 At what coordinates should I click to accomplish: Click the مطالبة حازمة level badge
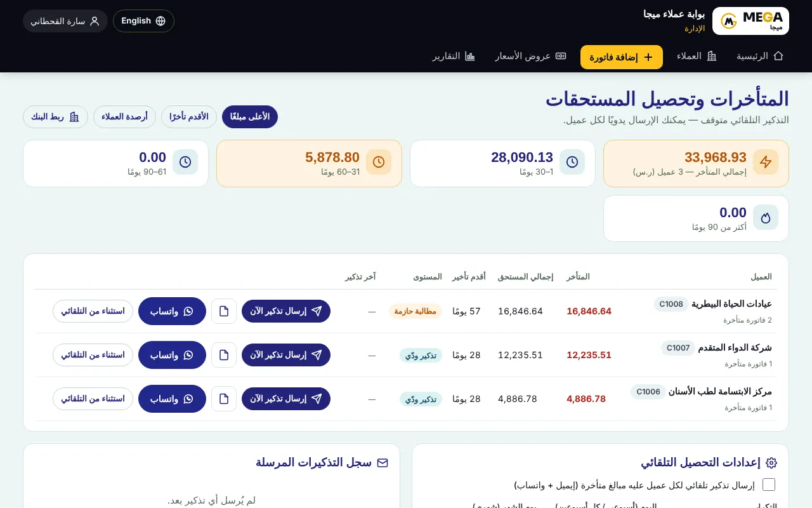point(416,311)
